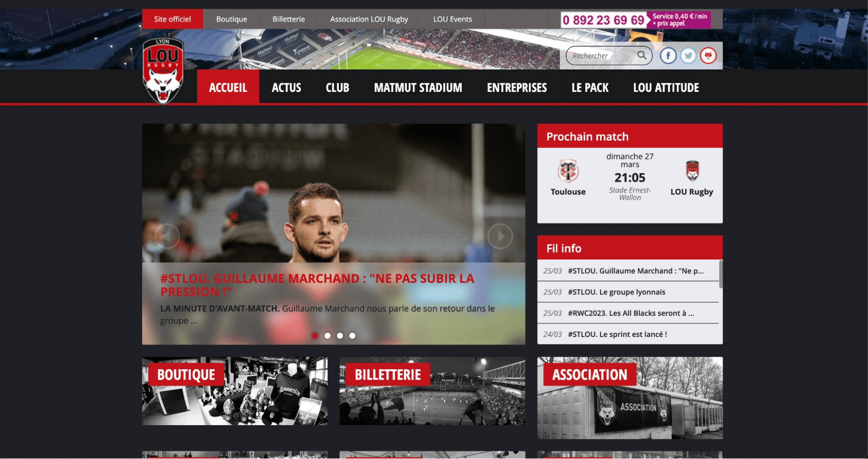Select the third carousel dot
Image resolution: width=868 pixels, height=459 pixels.
coord(340,335)
